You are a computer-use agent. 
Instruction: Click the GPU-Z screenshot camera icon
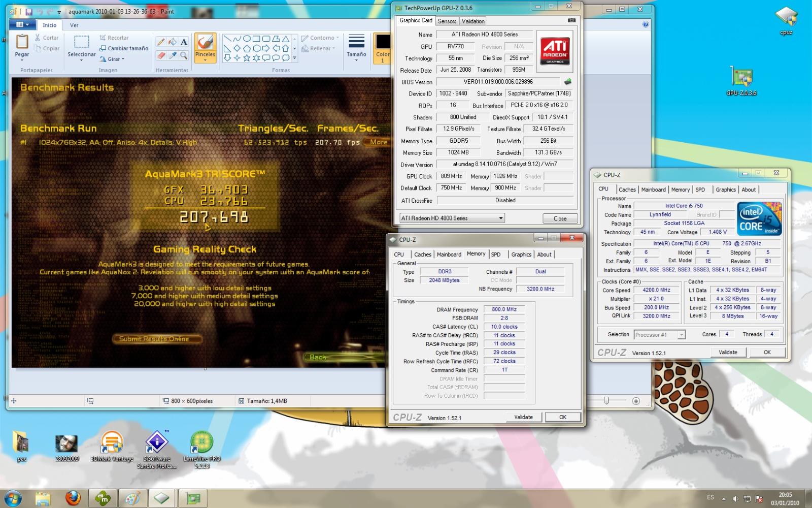click(571, 20)
